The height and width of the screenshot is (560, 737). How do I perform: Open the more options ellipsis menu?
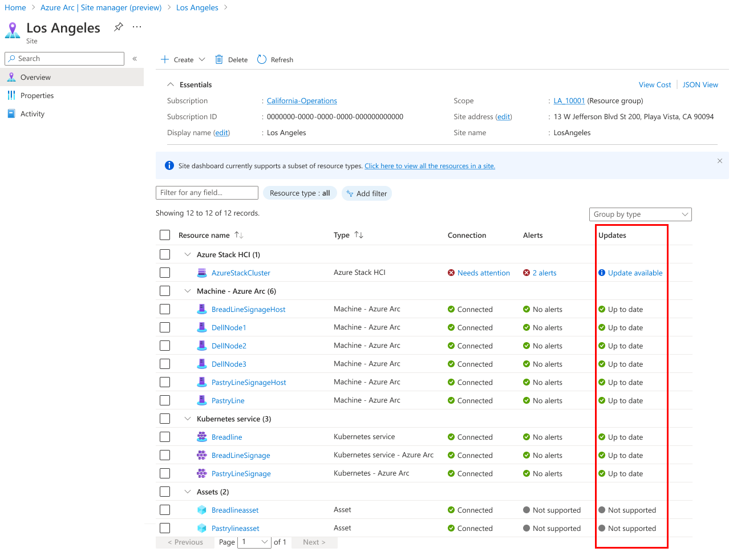tap(137, 27)
